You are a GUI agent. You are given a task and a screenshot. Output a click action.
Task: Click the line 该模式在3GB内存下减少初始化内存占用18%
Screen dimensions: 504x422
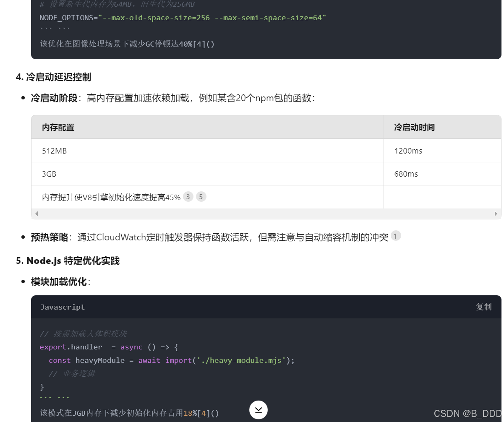tap(129, 413)
